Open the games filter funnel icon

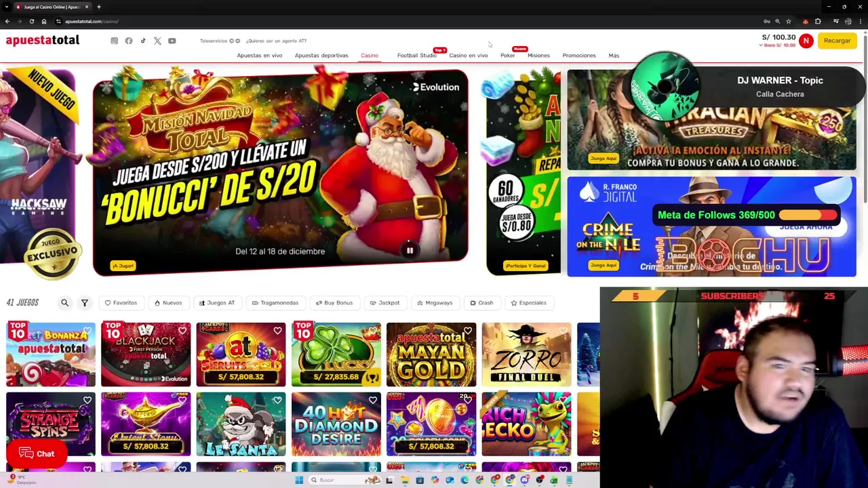point(85,303)
